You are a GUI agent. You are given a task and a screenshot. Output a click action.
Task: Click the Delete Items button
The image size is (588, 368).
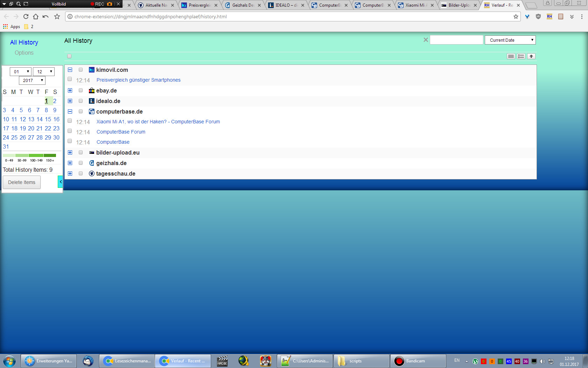22,182
